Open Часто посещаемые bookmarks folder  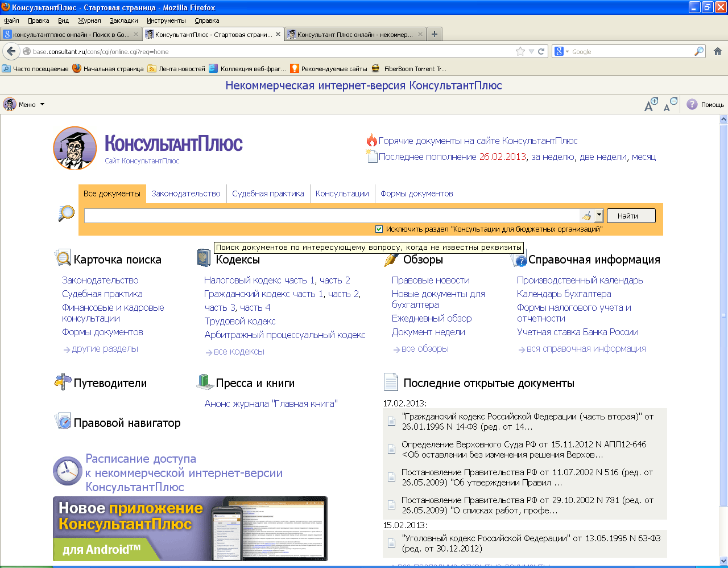coord(35,68)
